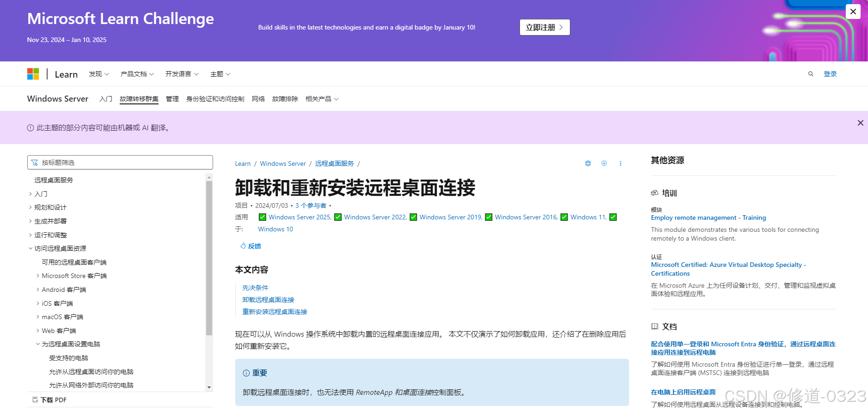Viewport: 868px width, 411px height.
Task: Click the Microsoft logo icon
Action: point(33,74)
